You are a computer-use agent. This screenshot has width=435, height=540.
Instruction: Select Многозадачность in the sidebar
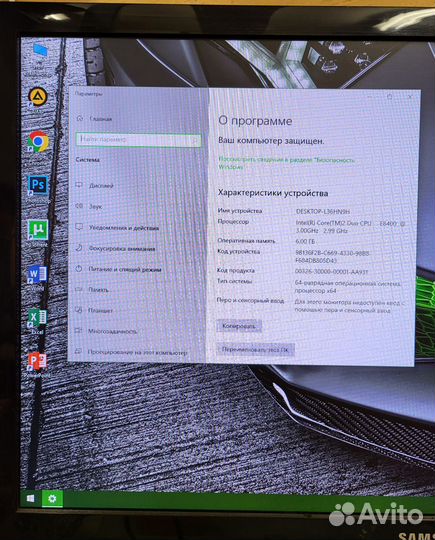[112, 331]
